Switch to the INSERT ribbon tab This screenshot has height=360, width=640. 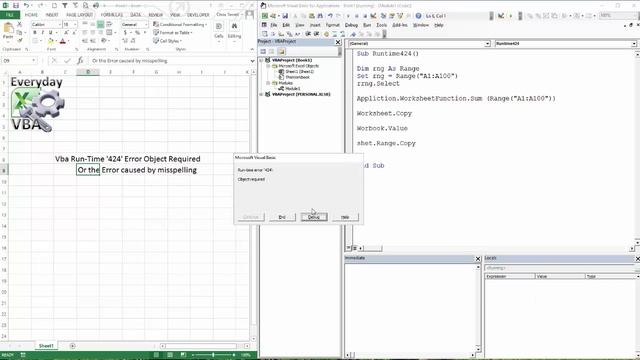click(x=52, y=15)
